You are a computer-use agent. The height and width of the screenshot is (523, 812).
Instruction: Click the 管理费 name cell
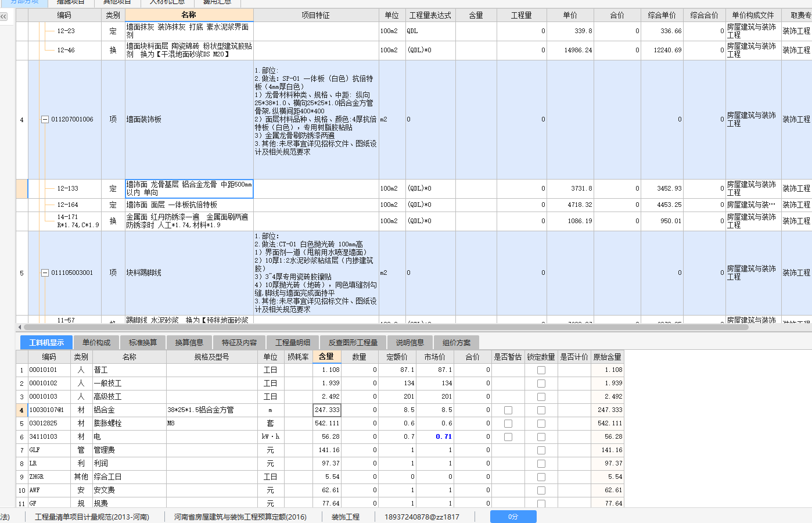[x=130, y=450]
